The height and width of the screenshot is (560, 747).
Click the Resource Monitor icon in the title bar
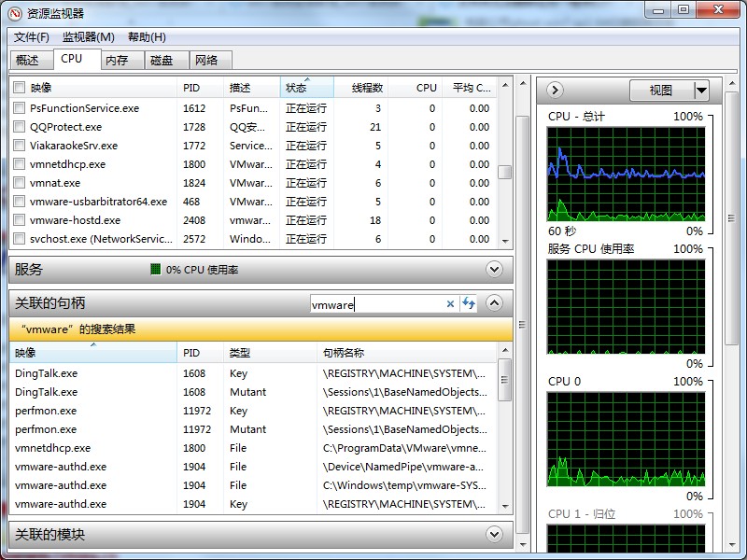click(13, 10)
